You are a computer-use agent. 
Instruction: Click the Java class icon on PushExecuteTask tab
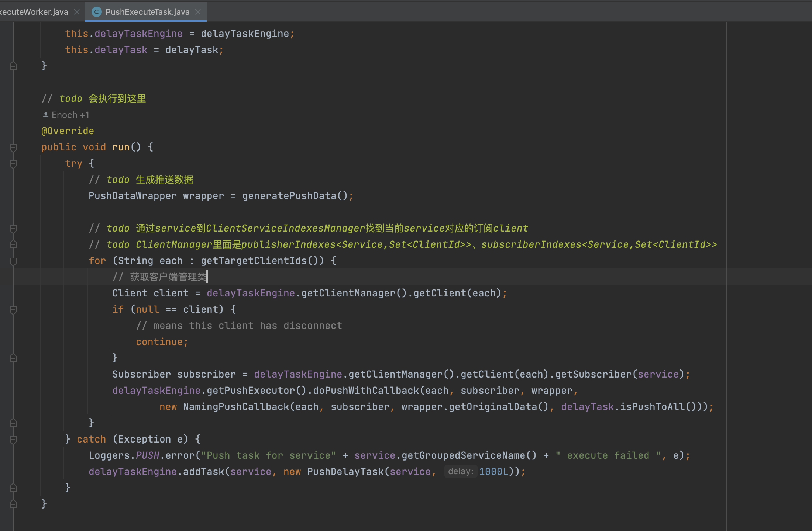(x=96, y=12)
